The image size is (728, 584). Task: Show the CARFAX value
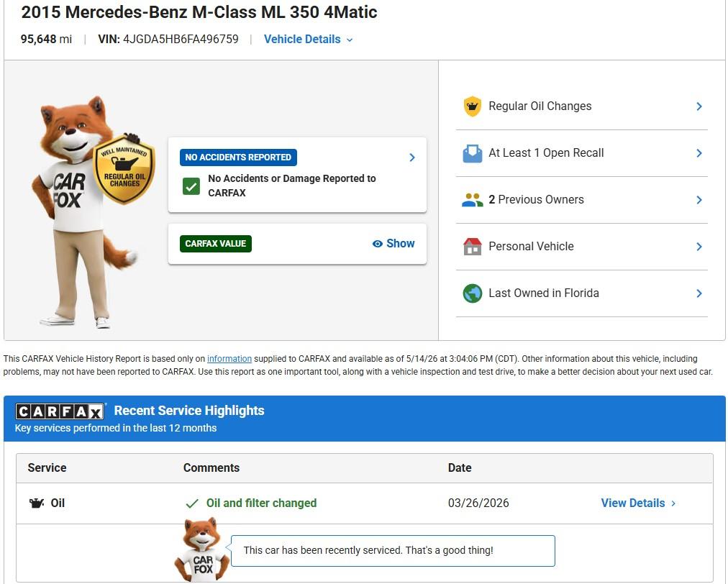pyautogui.click(x=393, y=244)
